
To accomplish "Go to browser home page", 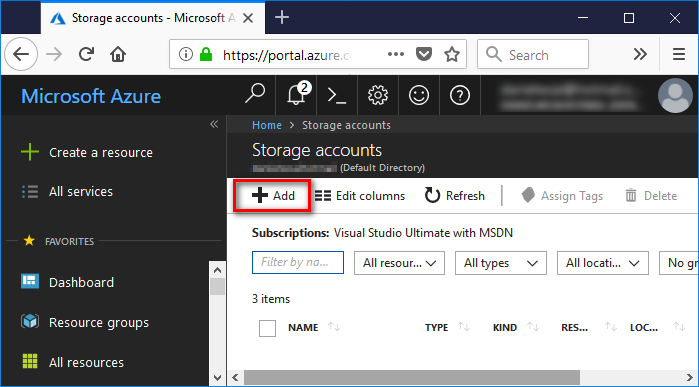I will (x=118, y=54).
